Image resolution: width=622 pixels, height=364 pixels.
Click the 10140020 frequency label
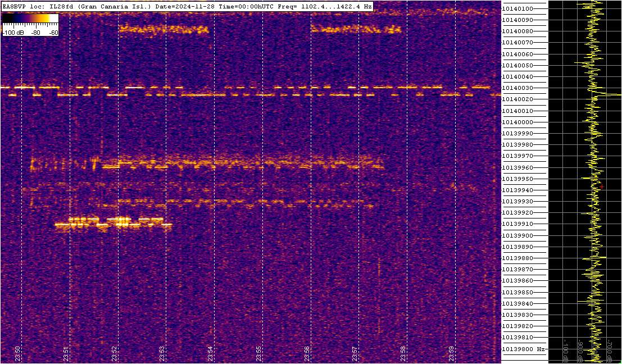517,99
